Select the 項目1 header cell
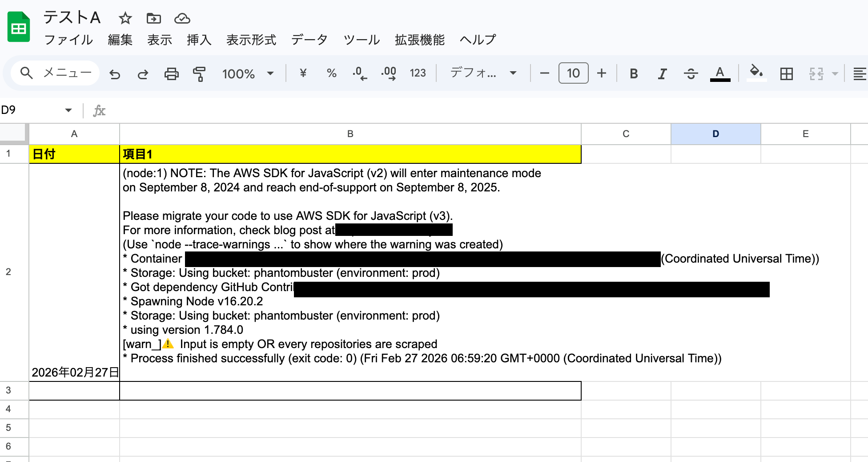The image size is (868, 462). pyautogui.click(x=350, y=154)
